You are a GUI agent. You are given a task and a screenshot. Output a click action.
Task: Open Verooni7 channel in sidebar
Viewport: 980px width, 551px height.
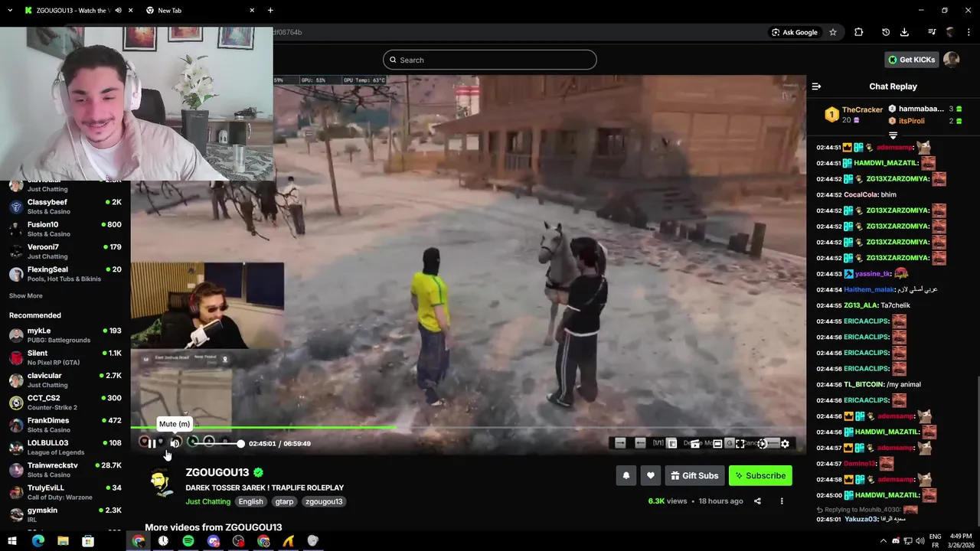point(65,251)
